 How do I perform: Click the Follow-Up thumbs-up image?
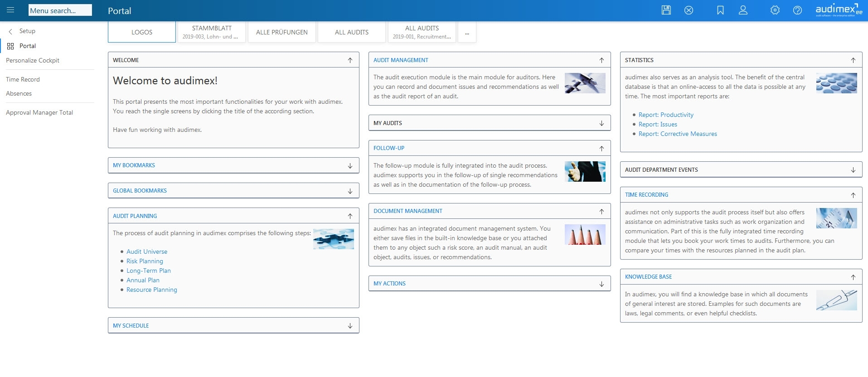click(585, 171)
